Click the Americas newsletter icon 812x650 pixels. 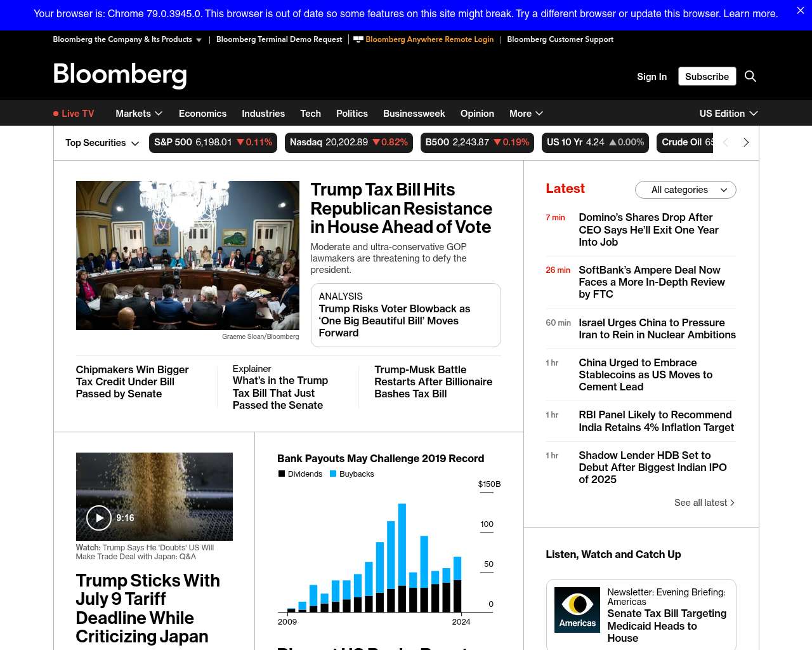[577, 610]
